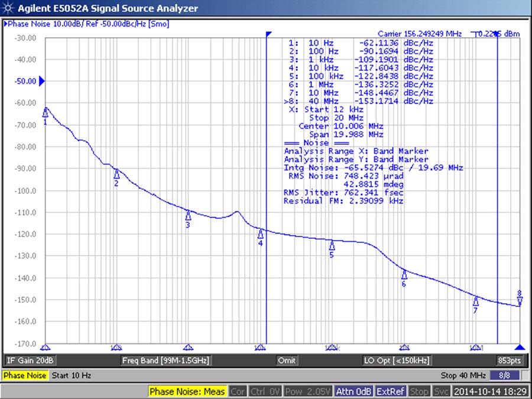Toggle the ExtRef status indicator
Image resolution: width=532 pixels, height=399 pixels.
click(x=392, y=391)
